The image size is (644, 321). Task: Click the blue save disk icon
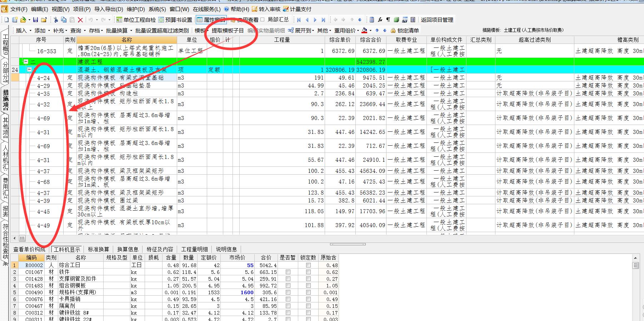(35, 20)
